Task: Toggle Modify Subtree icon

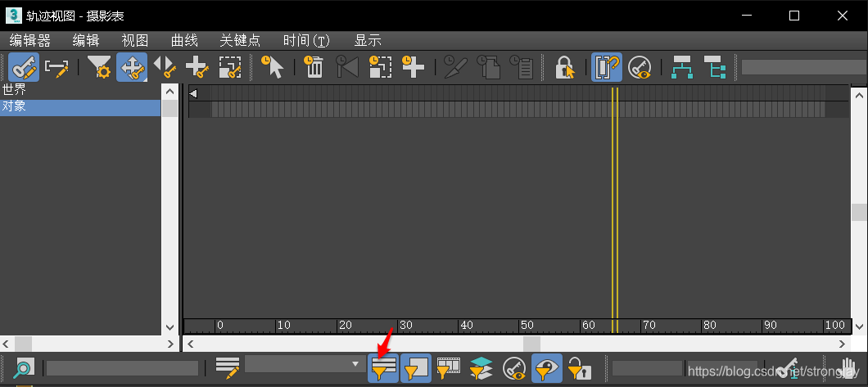Action: (682, 67)
